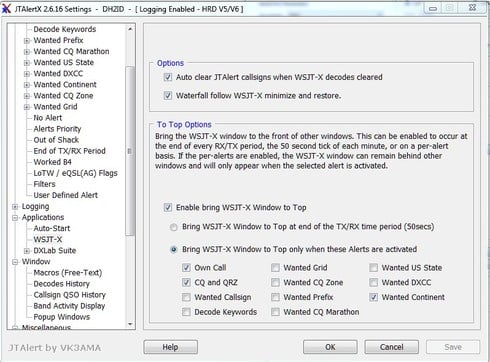Check the Wanted Grid alert checkbox
Screen dimensions: 490x362
275,268
